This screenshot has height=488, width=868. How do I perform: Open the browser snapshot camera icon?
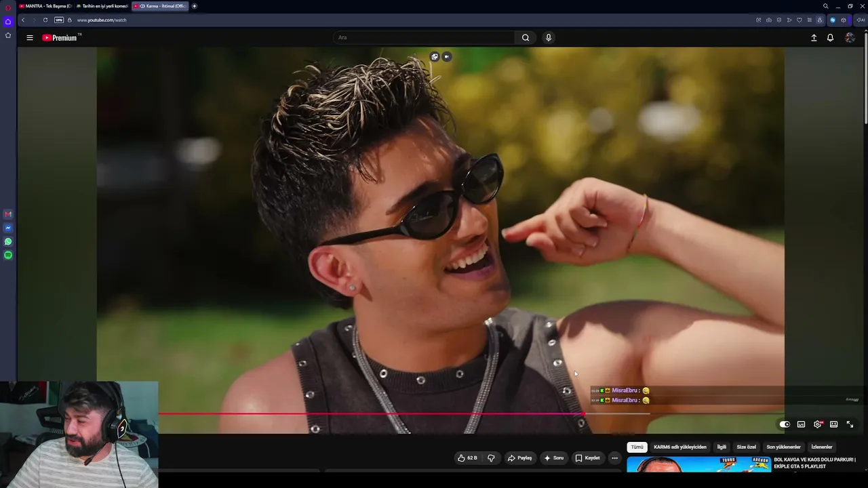tap(768, 20)
